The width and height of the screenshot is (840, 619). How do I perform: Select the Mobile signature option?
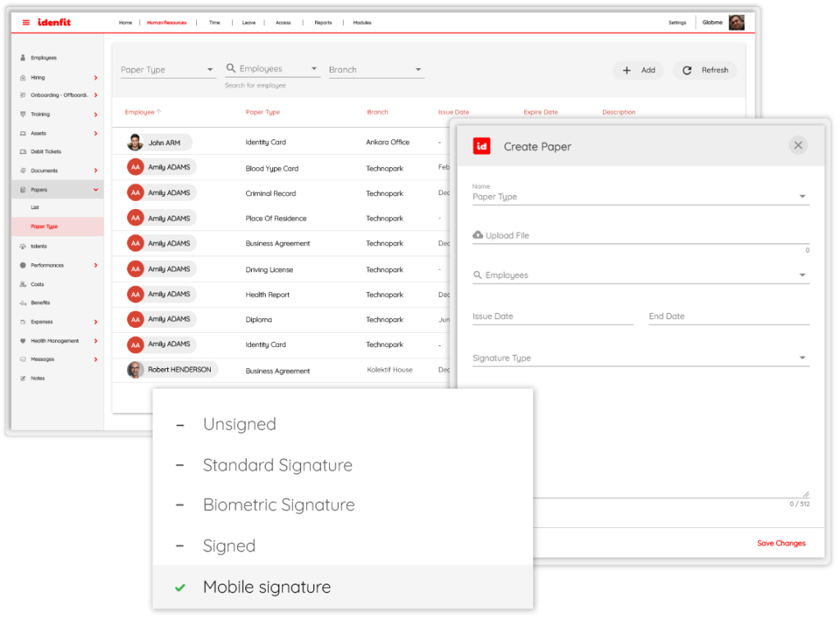[267, 587]
